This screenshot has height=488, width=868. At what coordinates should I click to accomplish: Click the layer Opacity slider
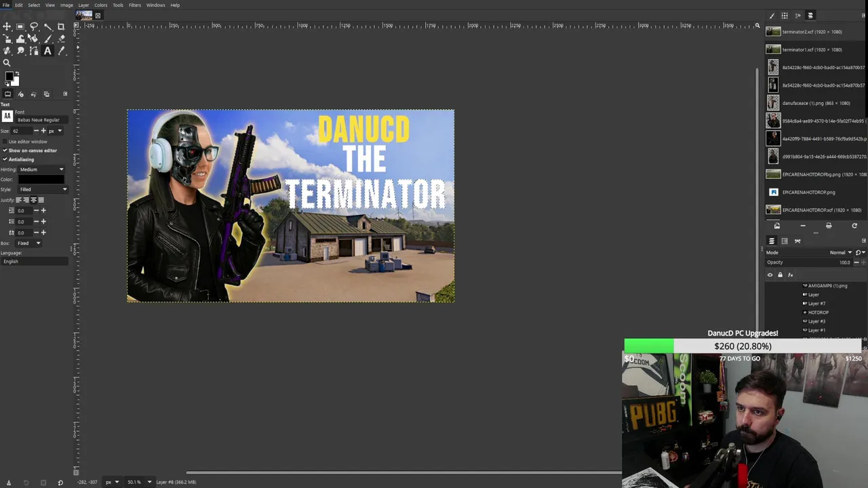click(x=808, y=262)
